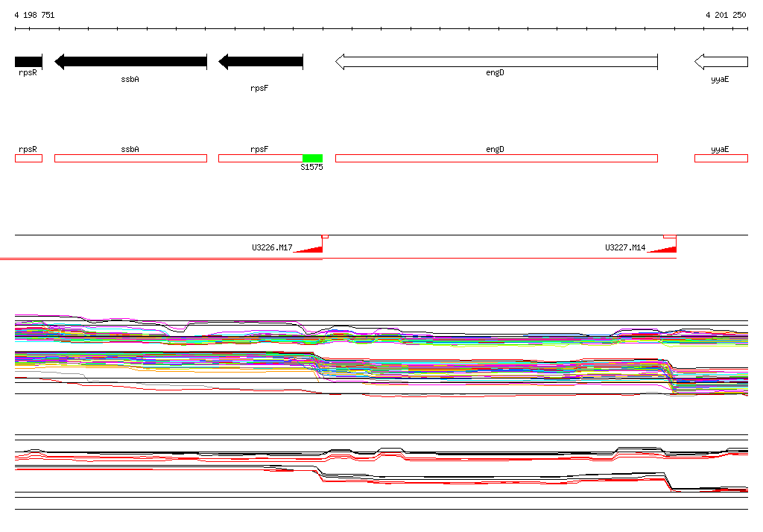Click the ssbA label under the black arrow
763x532 pixels.
[x=130, y=79]
